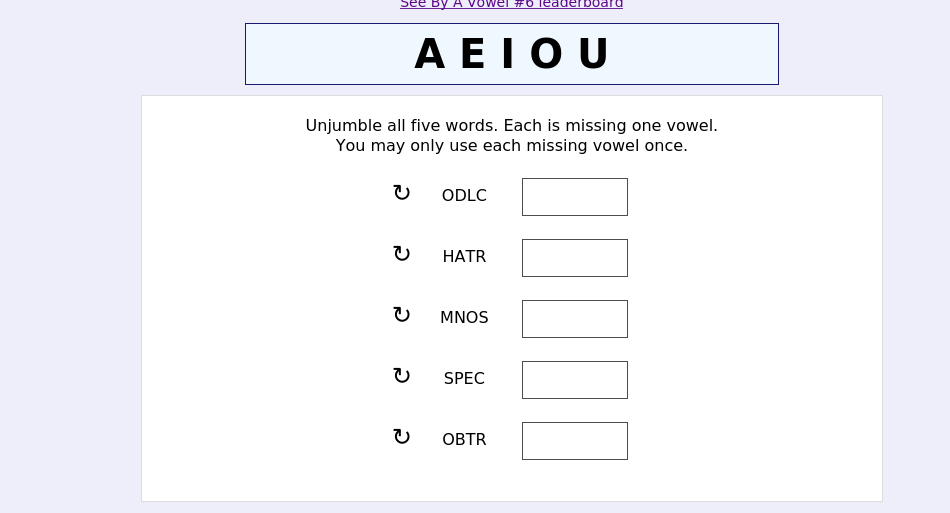Image resolution: width=950 pixels, height=513 pixels.
Task: Focus the answer box for ODLC
Action: 575,197
